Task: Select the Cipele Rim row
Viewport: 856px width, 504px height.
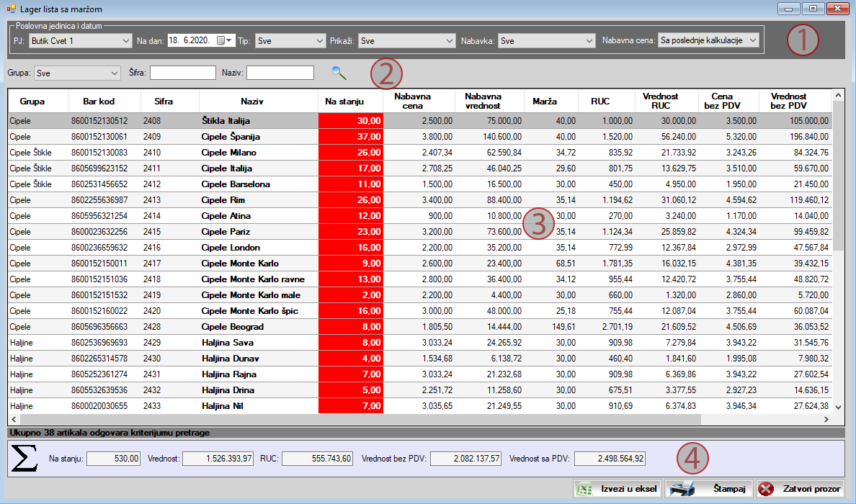Action: click(420, 199)
